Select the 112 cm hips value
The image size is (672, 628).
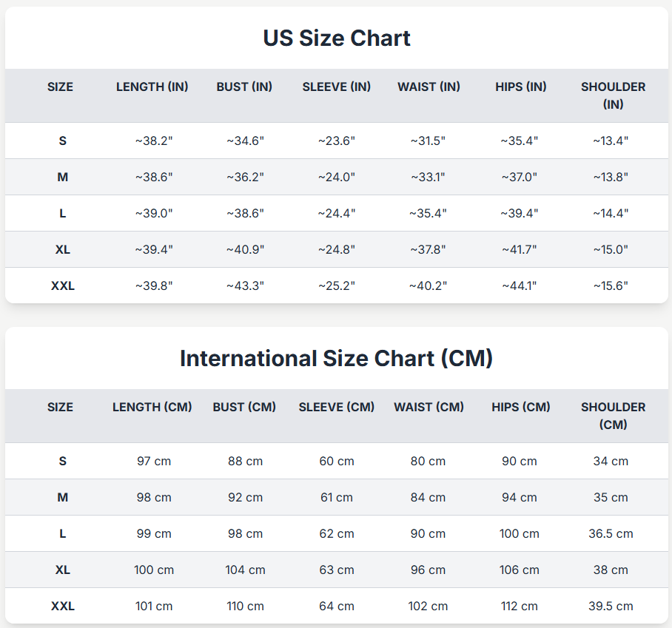[x=520, y=606]
